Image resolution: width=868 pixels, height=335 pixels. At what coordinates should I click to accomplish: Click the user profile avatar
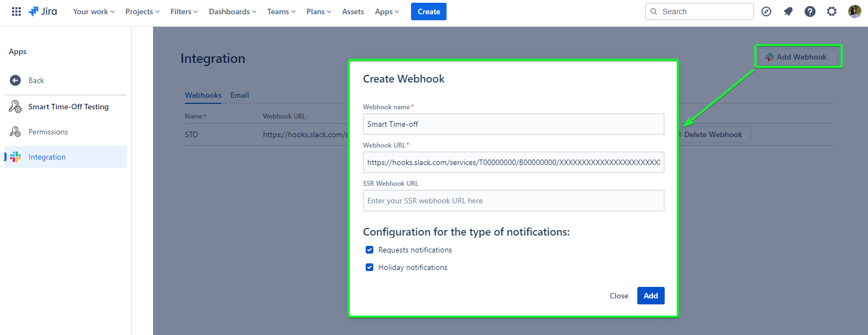coord(854,11)
